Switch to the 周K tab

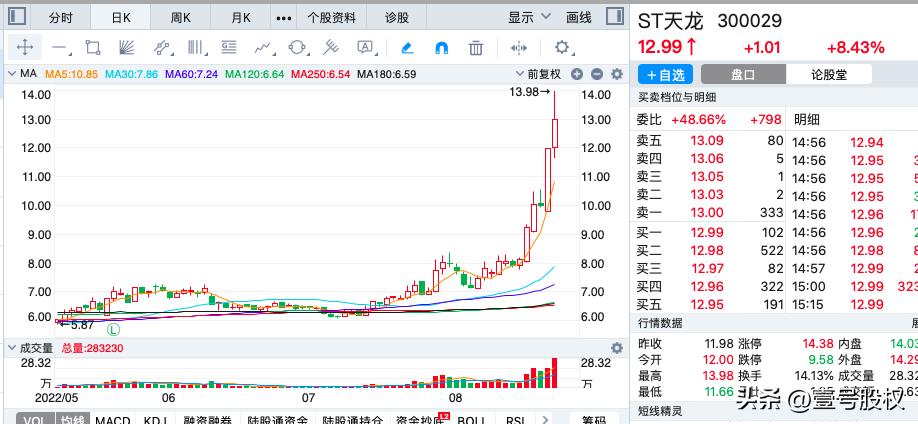(x=181, y=18)
